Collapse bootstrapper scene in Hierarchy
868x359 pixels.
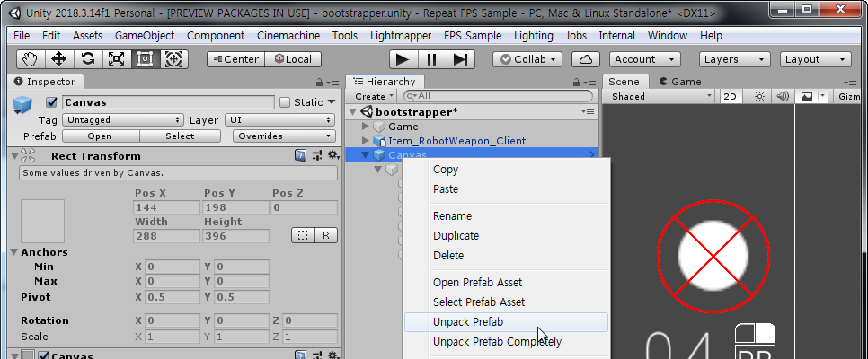coord(354,112)
